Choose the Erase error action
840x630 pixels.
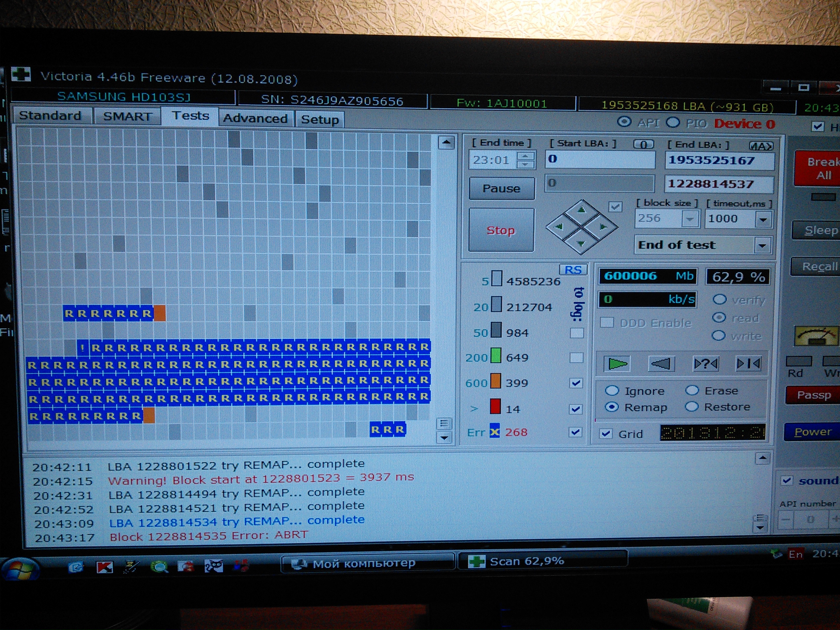tap(692, 391)
